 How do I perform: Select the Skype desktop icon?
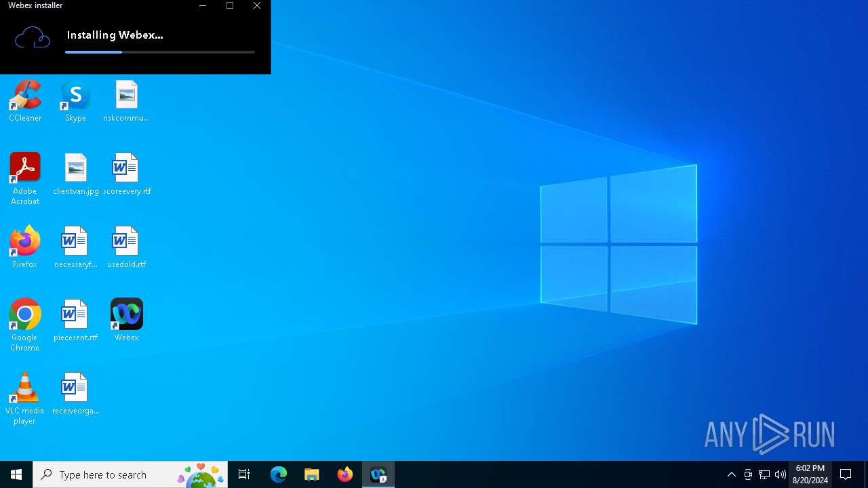pyautogui.click(x=75, y=101)
